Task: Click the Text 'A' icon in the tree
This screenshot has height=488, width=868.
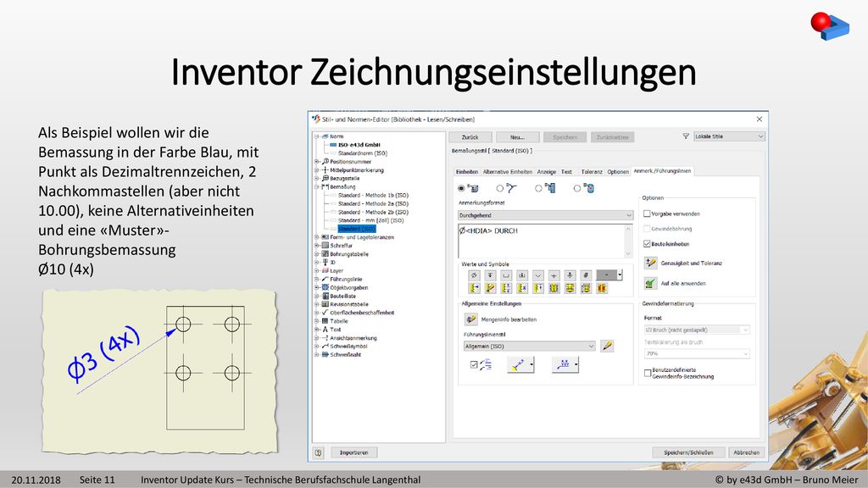Action: (x=325, y=330)
